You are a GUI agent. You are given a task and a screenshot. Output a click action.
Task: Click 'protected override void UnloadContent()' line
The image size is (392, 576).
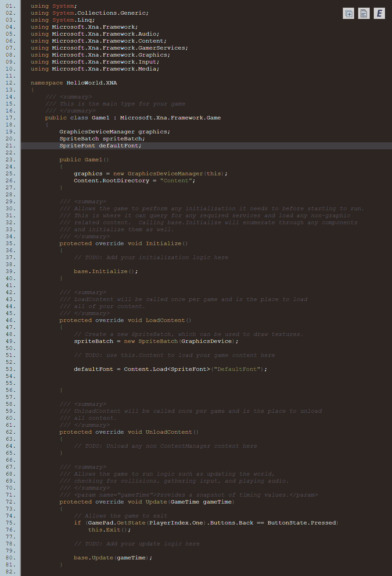pos(129,432)
